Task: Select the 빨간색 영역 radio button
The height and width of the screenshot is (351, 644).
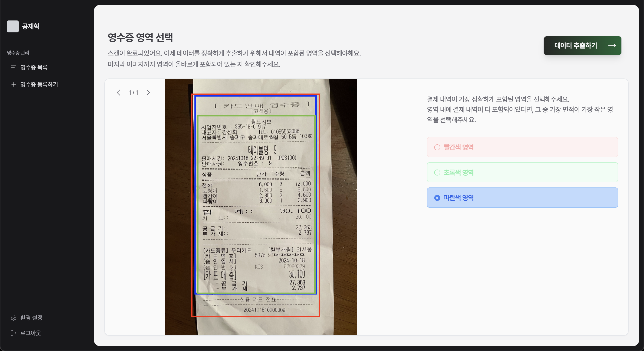Action: [437, 147]
